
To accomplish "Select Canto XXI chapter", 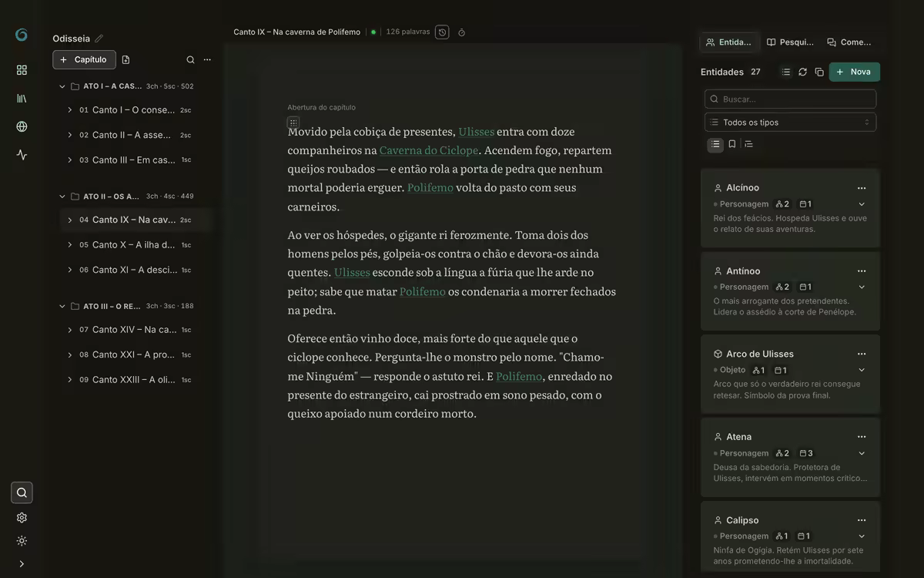I will pyautogui.click(x=136, y=355).
